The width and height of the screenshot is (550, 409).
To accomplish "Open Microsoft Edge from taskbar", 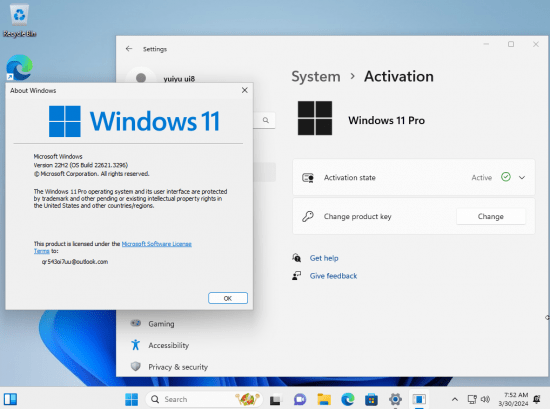I will pyautogui.click(x=348, y=400).
